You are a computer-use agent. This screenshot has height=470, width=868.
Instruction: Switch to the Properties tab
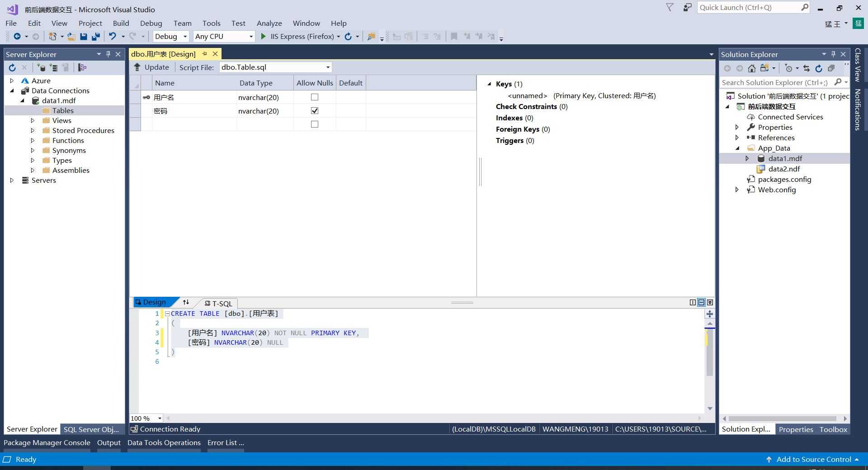pos(796,429)
